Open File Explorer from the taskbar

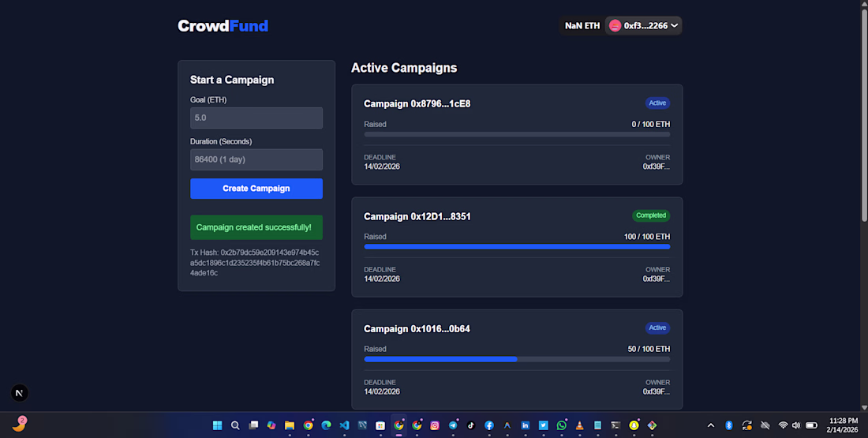290,425
